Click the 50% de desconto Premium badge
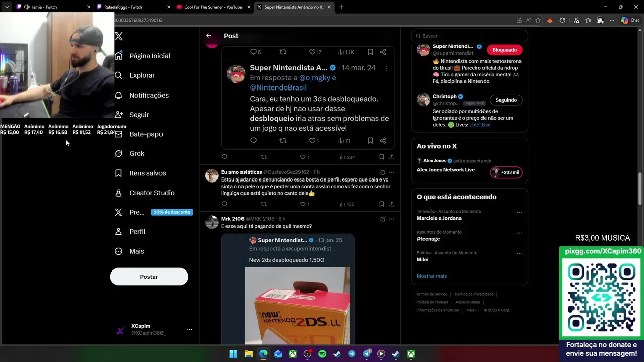The width and height of the screenshot is (644, 362). pyautogui.click(x=172, y=212)
